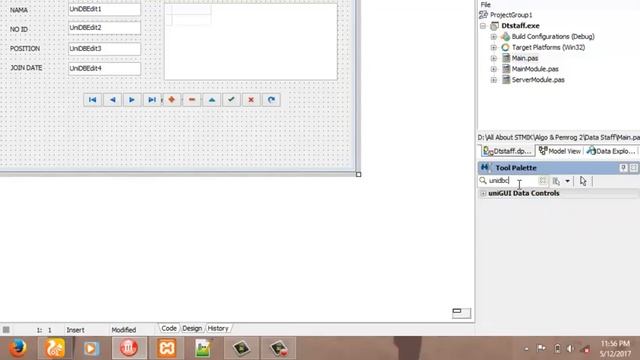Select the Tool Palette pointer cursor tool
This screenshot has height=360, width=640.
583,181
